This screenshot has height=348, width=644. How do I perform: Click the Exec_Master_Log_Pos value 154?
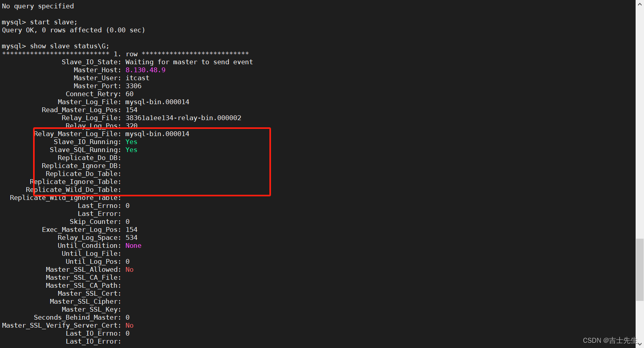coord(132,230)
